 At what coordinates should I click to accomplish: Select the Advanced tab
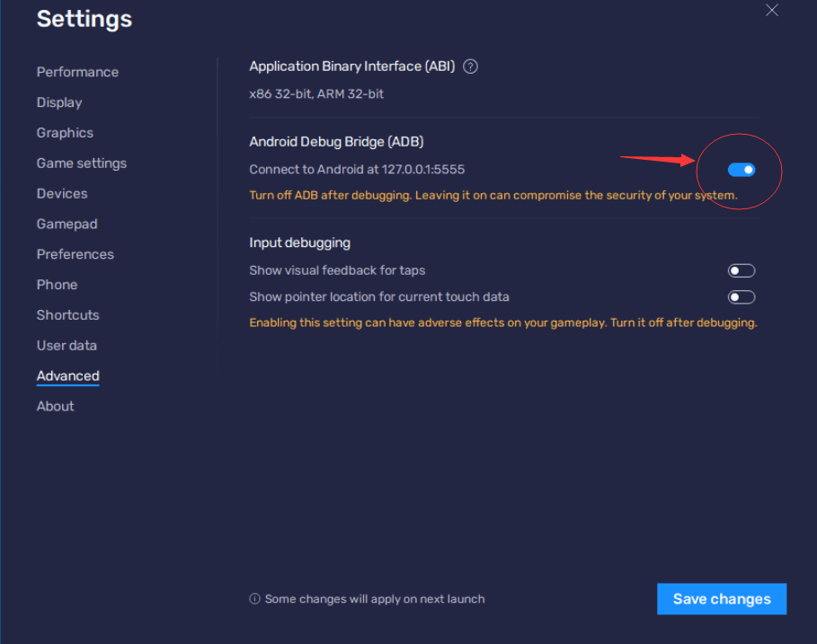[67, 375]
